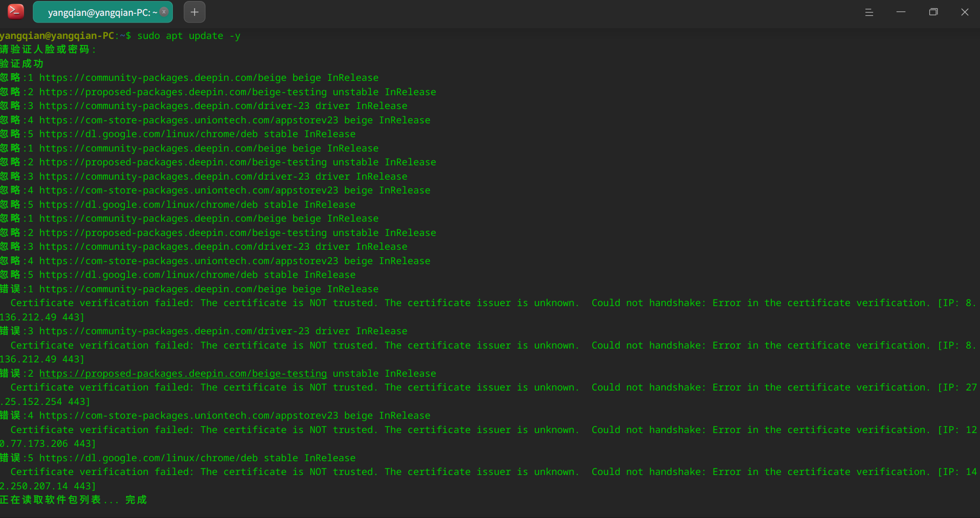
Task: Click first '忽略:3' driver-23 driver line
Action: click(x=204, y=106)
